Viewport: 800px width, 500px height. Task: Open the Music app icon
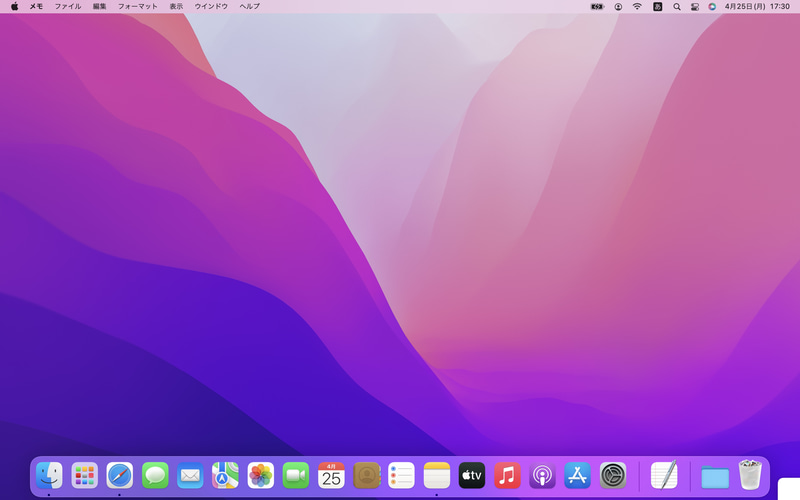(507, 476)
